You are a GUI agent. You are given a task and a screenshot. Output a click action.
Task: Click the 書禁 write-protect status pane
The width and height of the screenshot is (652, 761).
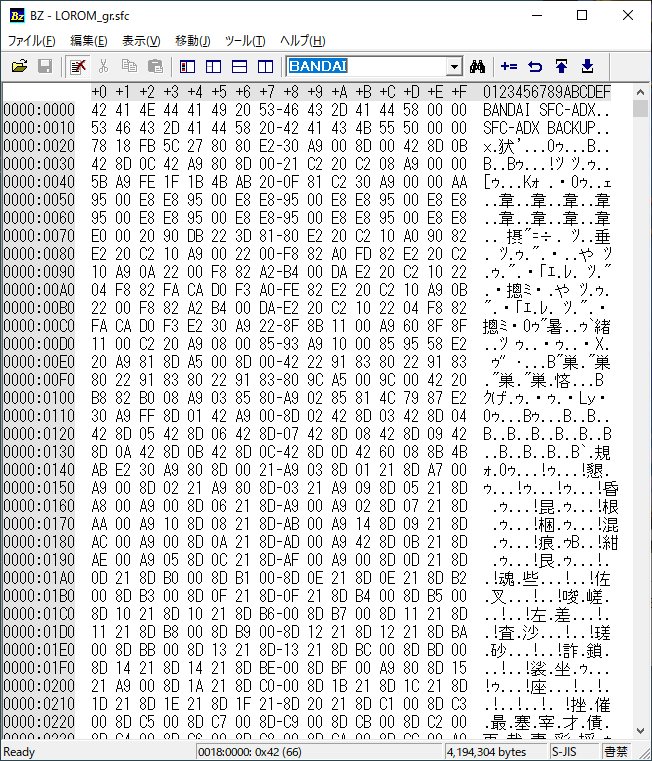click(617, 752)
